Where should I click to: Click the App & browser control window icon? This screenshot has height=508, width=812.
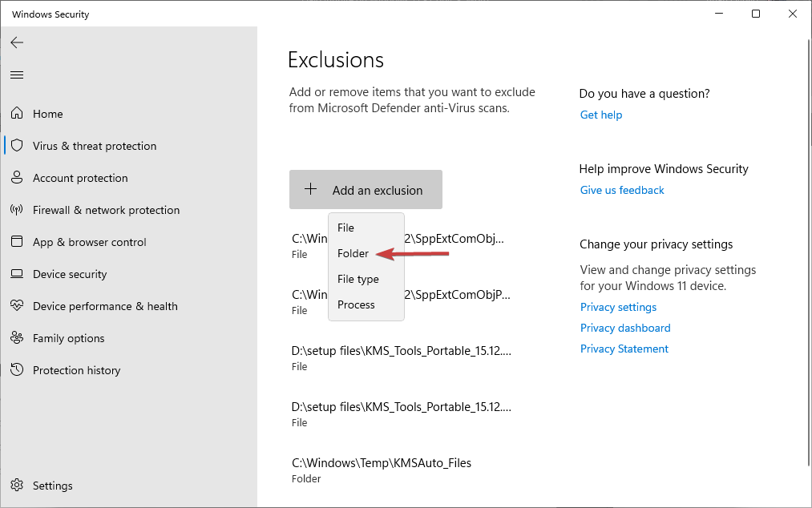point(17,241)
